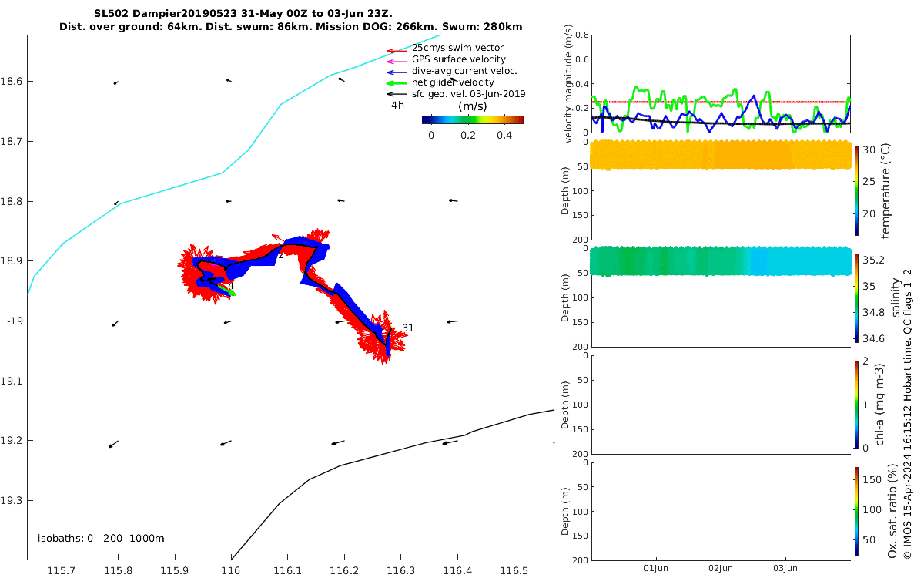Image resolution: width=924 pixels, height=578 pixels.
Task: Click the 19.2 latitude tick label
Action: [x=12, y=441]
